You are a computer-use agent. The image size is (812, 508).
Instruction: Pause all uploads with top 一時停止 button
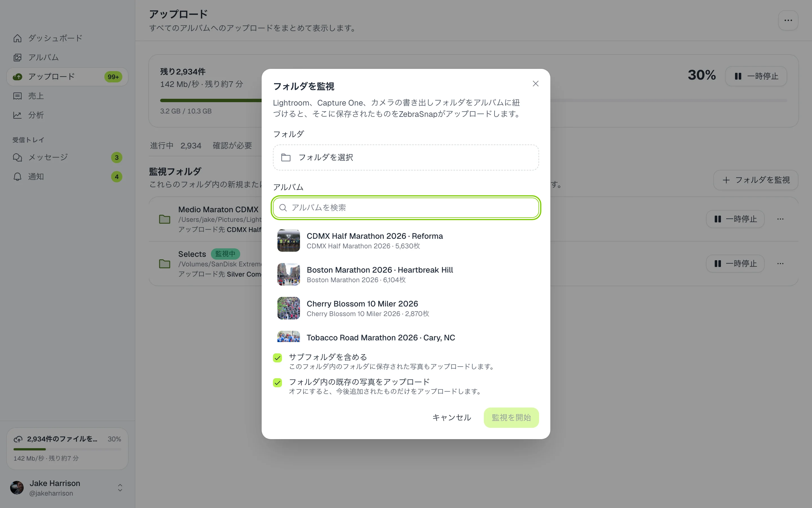[756, 76]
